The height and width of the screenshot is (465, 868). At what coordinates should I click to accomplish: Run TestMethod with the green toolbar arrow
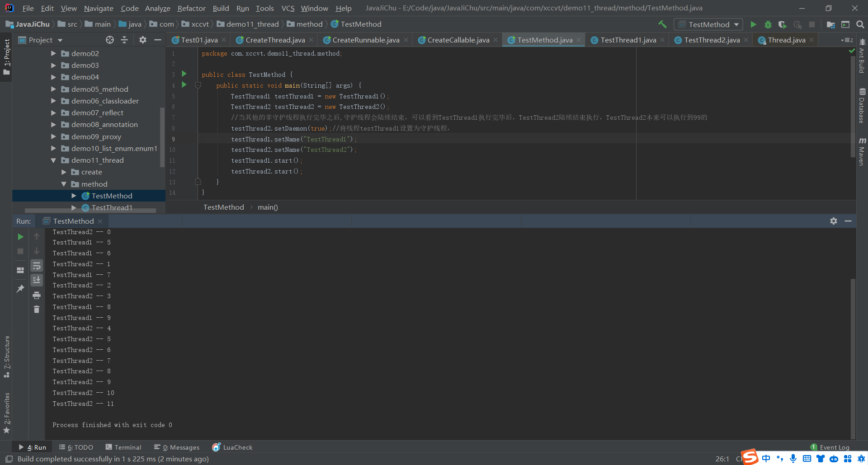tap(754, 24)
